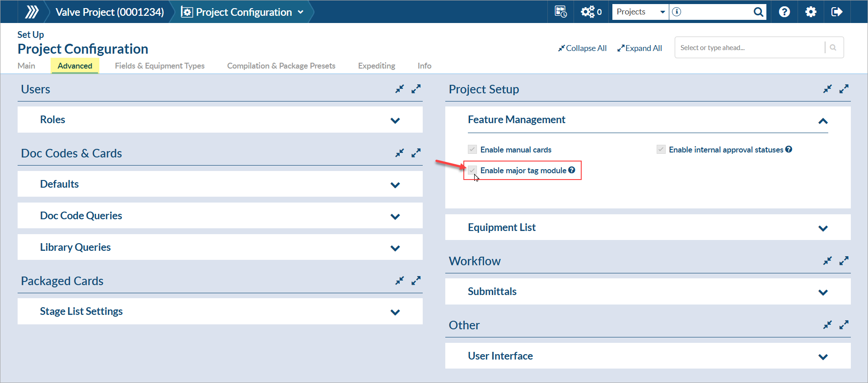
Task: Collapse the Project Setup section icon
Action: pyautogui.click(x=827, y=89)
